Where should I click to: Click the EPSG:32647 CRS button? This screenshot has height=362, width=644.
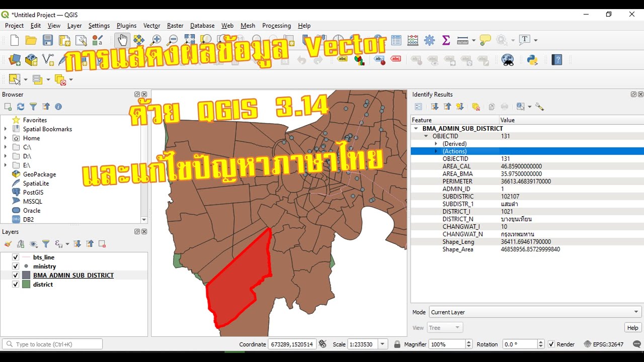604,344
